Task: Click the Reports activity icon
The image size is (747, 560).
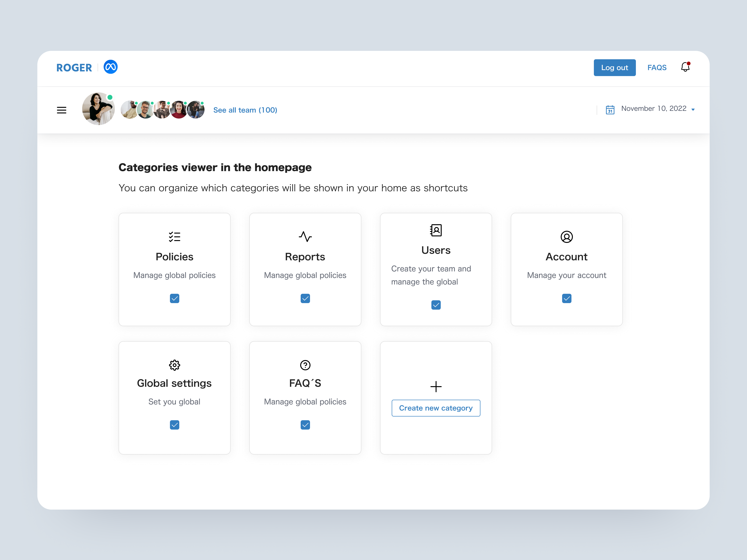Action: click(305, 237)
